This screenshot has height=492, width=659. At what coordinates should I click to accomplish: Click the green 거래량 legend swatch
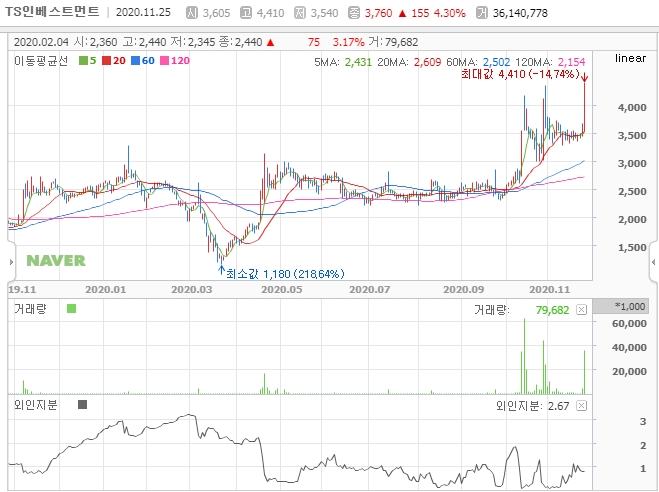pos(71,309)
